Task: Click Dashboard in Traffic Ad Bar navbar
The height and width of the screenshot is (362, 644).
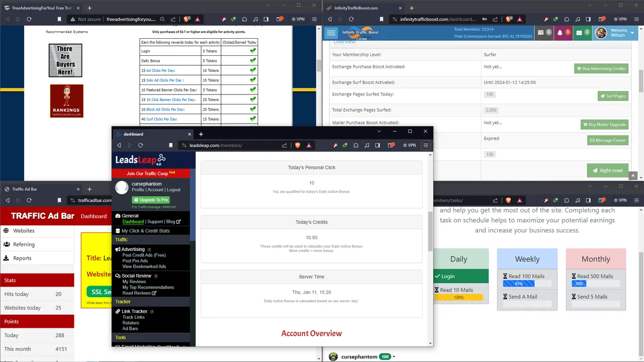Action: [x=94, y=216]
